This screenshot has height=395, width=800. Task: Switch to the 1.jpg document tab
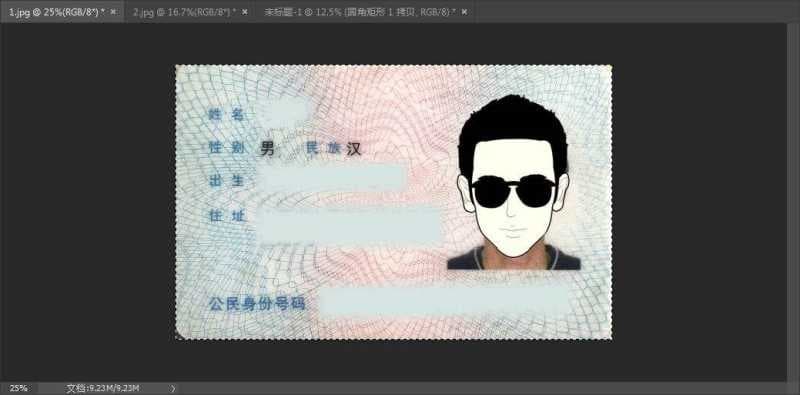pyautogui.click(x=57, y=12)
